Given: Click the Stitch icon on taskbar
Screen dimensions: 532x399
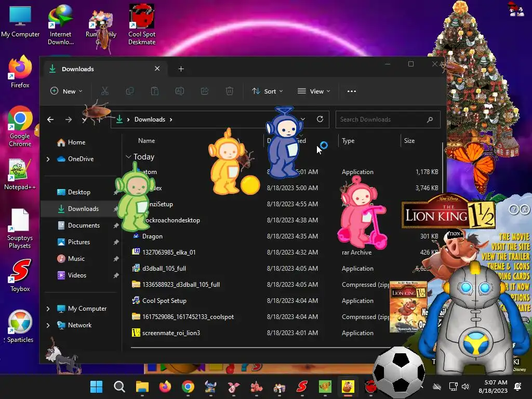Looking at the screenshot, I should pos(211,387).
